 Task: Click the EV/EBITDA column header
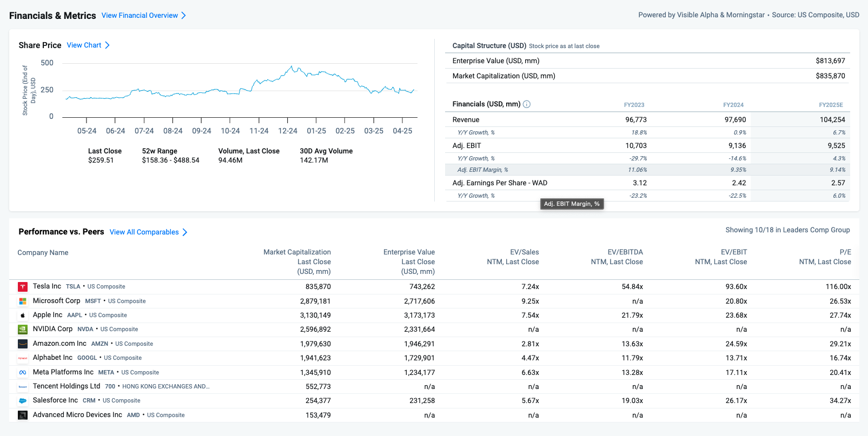[x=617, y=257]
